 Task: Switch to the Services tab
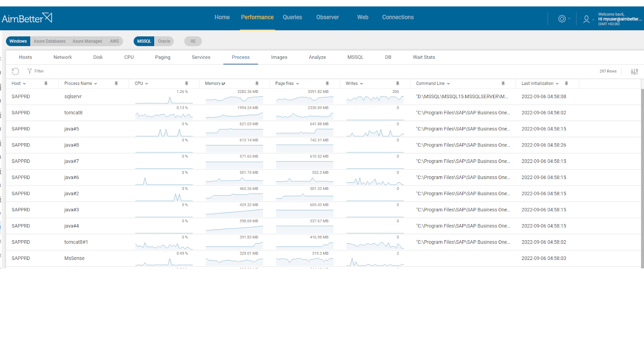(201, 57)
